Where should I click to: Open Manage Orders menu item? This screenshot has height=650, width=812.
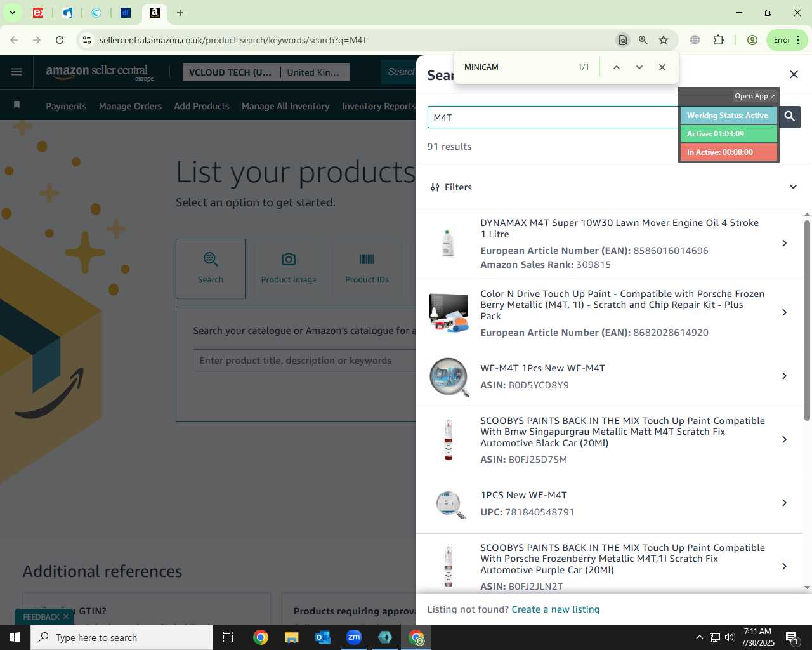[x=130, y=106]
